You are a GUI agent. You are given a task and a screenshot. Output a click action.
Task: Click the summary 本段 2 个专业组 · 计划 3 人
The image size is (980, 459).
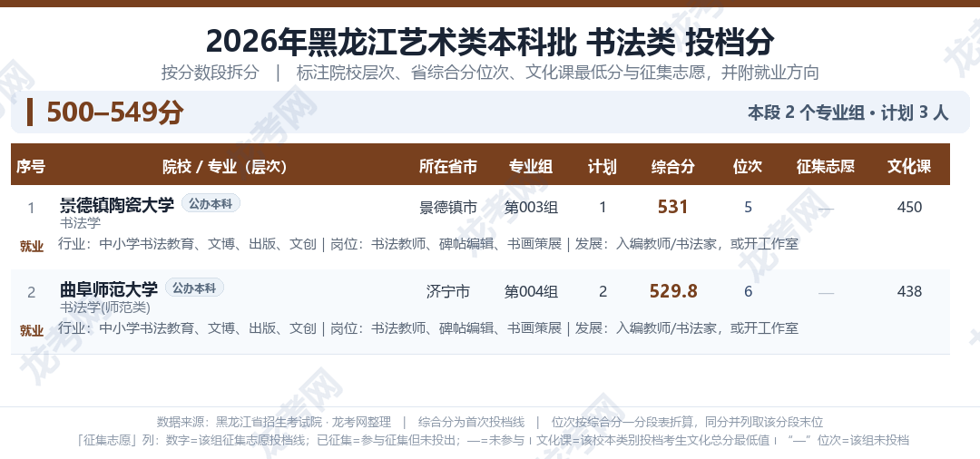(x=848, y=113)
